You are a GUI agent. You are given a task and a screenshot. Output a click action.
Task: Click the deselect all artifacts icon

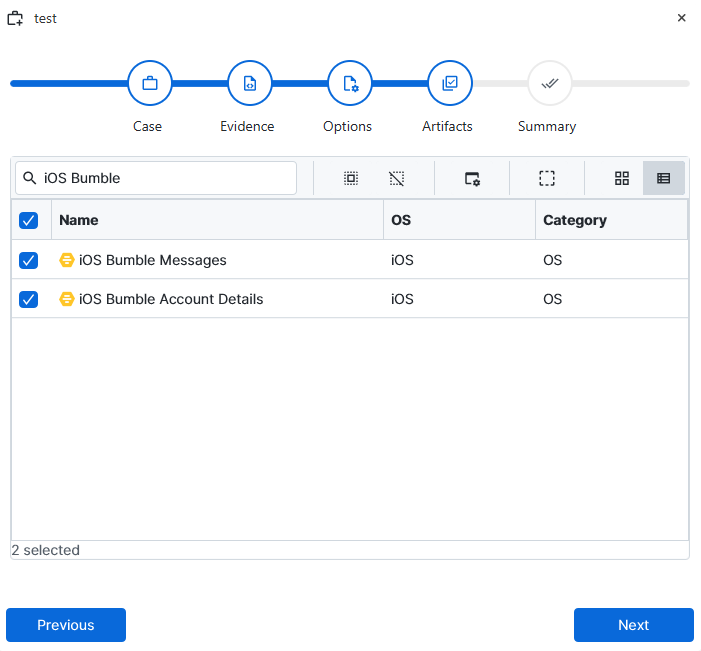click(x=397, y=178)
